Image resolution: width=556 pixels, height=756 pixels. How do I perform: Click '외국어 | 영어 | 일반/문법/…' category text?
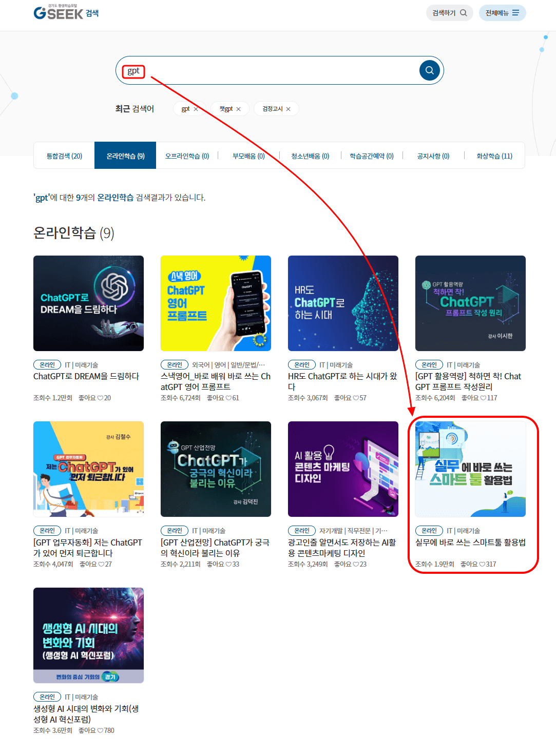point(228,365)
